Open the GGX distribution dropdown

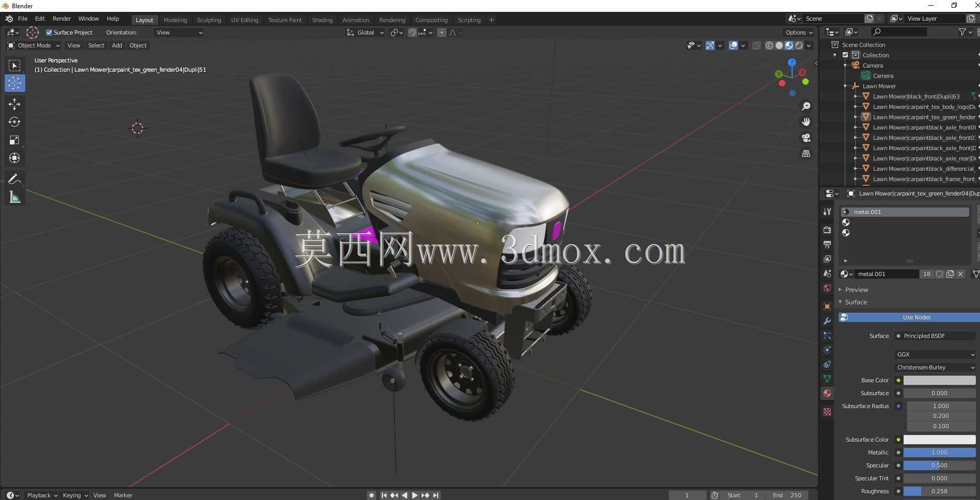click(x=935, y=354)
